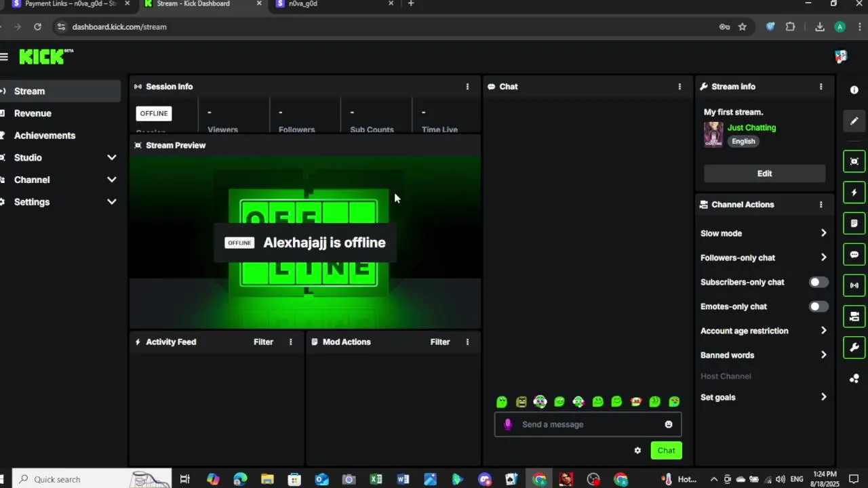Open Chat panel options menu
This screenshot has width=868, height=488.
pos(679,87)
